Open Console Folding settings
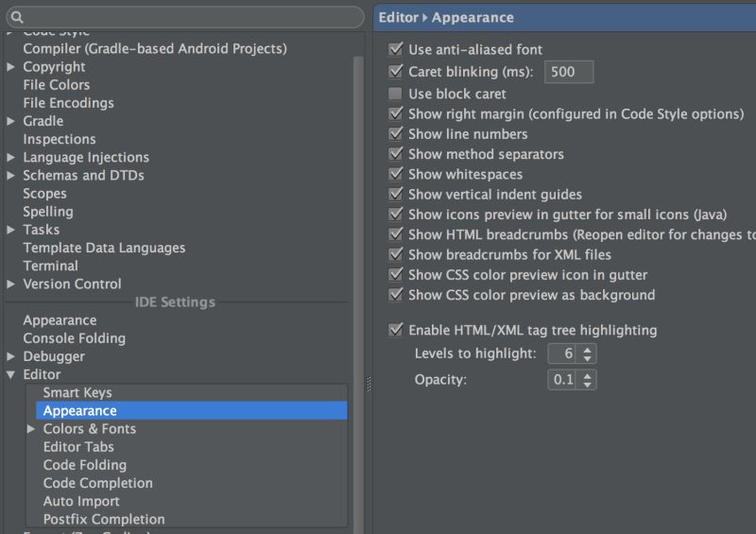Viewport: 756px width, 534px height. pyautogui.click(x=75, y=338)
